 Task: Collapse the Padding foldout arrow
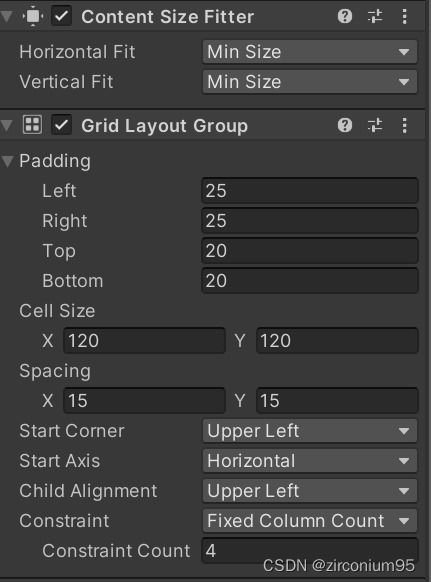coord(7,161)
